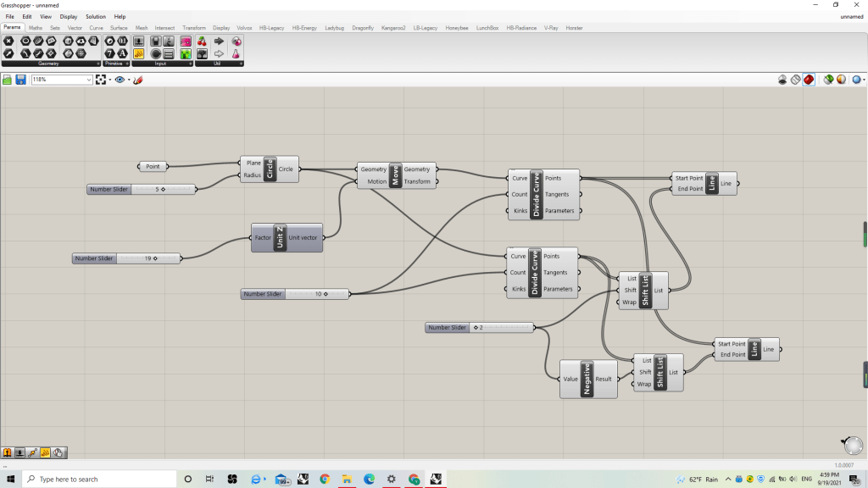Click the Open File icon in canvas toolbar

click(x=8, y=80)
